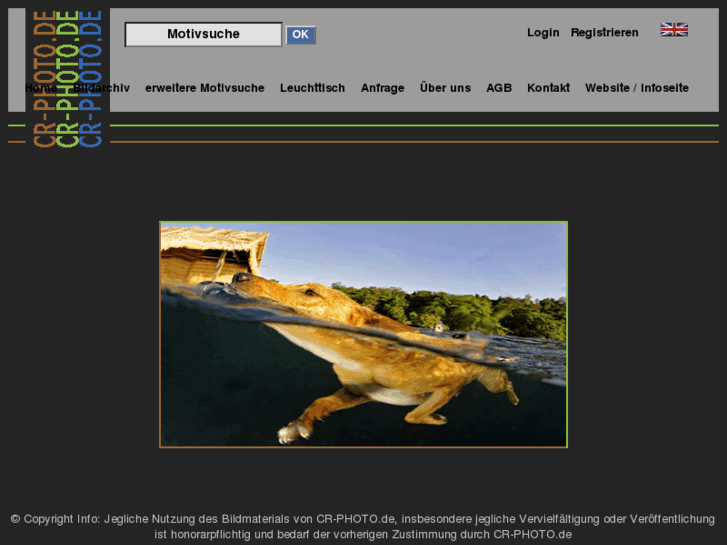Viewport: 727px width, 545px height.
Task: Switch language via the UK flag icon
Action: coord(674,30)
